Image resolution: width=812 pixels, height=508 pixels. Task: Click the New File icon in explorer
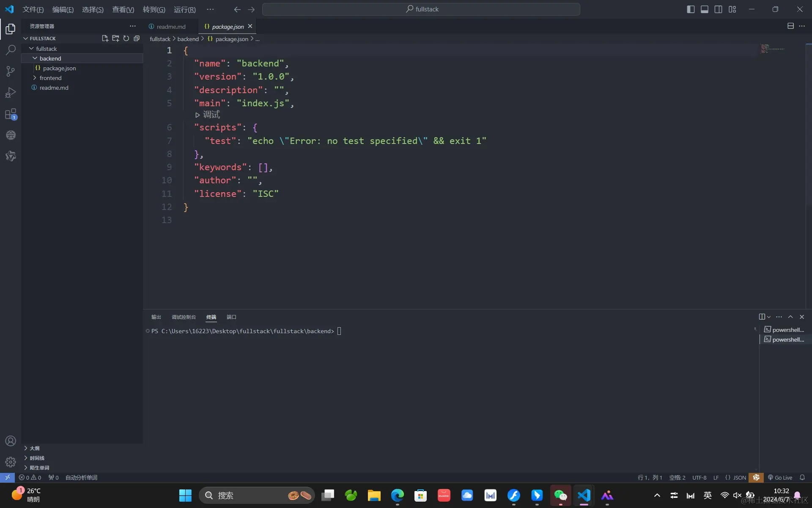(105, 39)
